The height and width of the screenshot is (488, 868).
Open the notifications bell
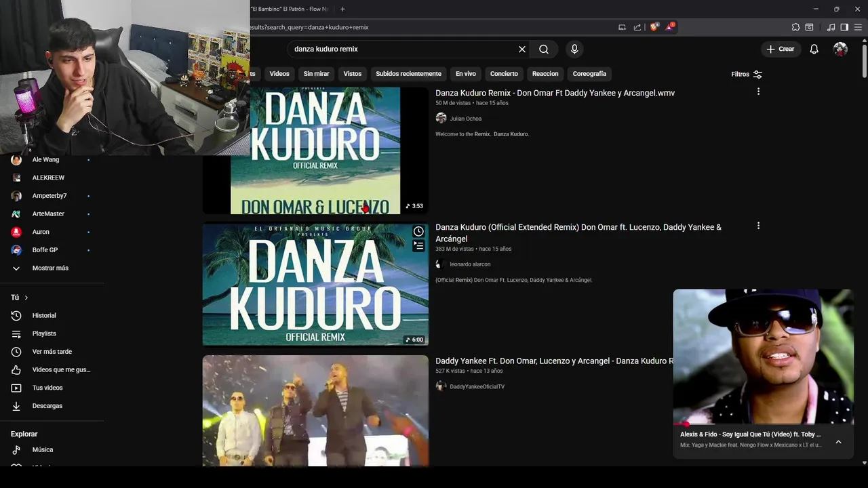(814, 49)
